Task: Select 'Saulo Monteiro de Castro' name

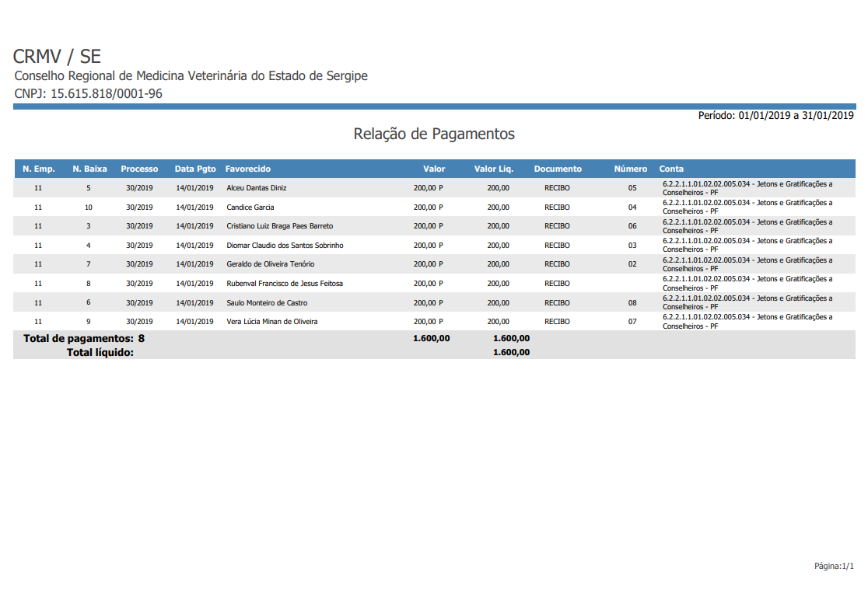Action: coord(267,303)
